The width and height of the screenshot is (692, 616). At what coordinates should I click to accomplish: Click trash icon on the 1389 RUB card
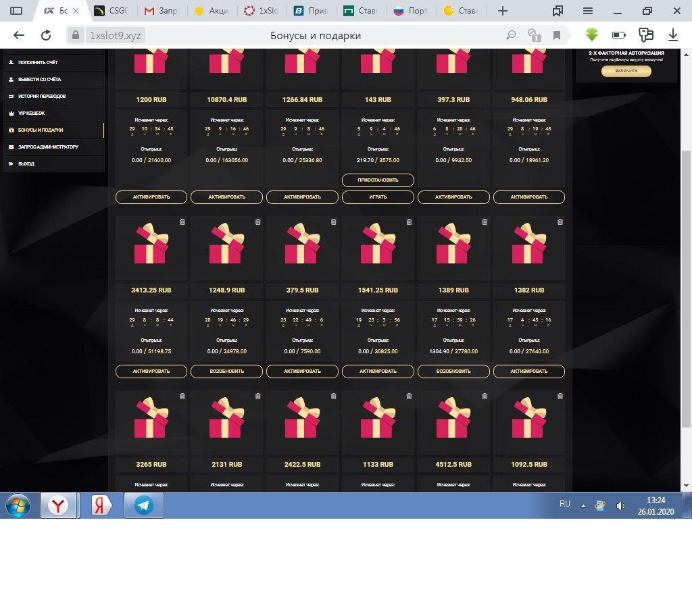(485, 222)
